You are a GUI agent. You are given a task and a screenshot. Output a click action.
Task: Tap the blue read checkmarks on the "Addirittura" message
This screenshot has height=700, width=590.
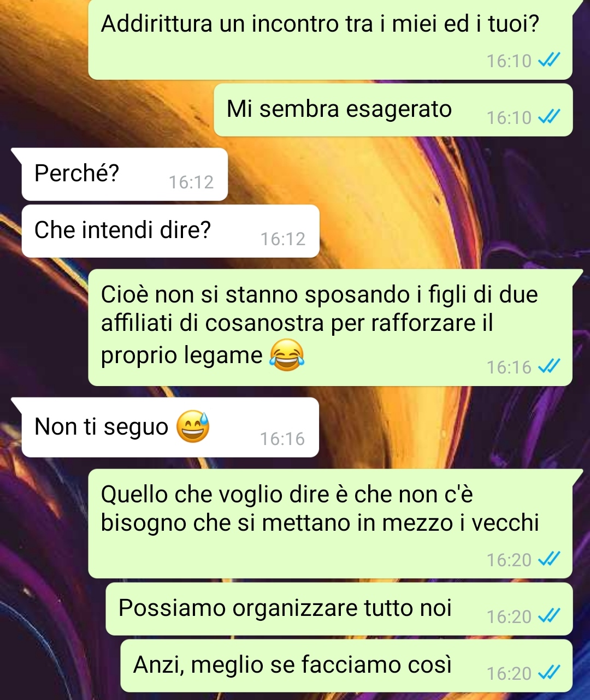click(549, 60)
